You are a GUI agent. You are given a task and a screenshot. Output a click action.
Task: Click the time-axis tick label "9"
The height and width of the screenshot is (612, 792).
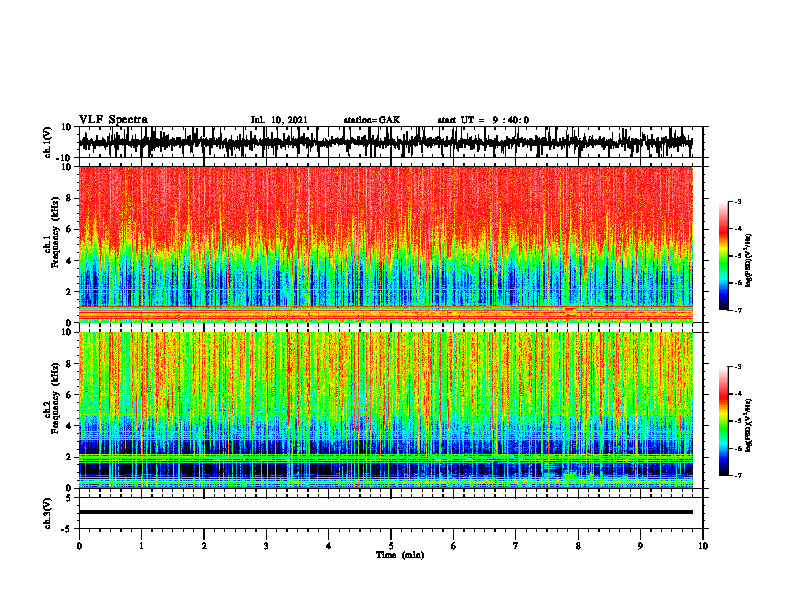tap(640, 546)
